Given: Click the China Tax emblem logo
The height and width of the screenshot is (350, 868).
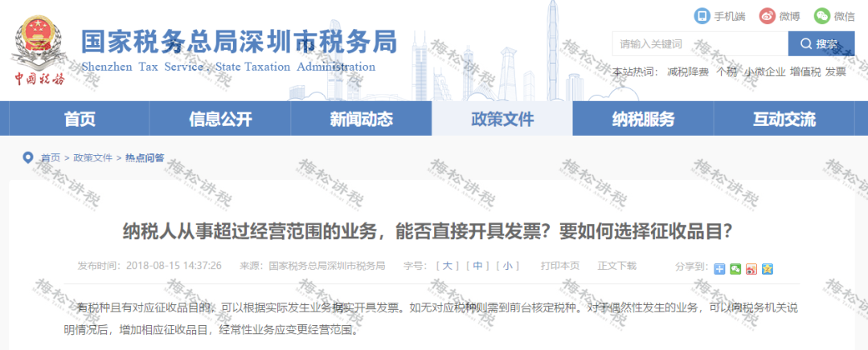Looking at the screenshot, I should point(39,50).
